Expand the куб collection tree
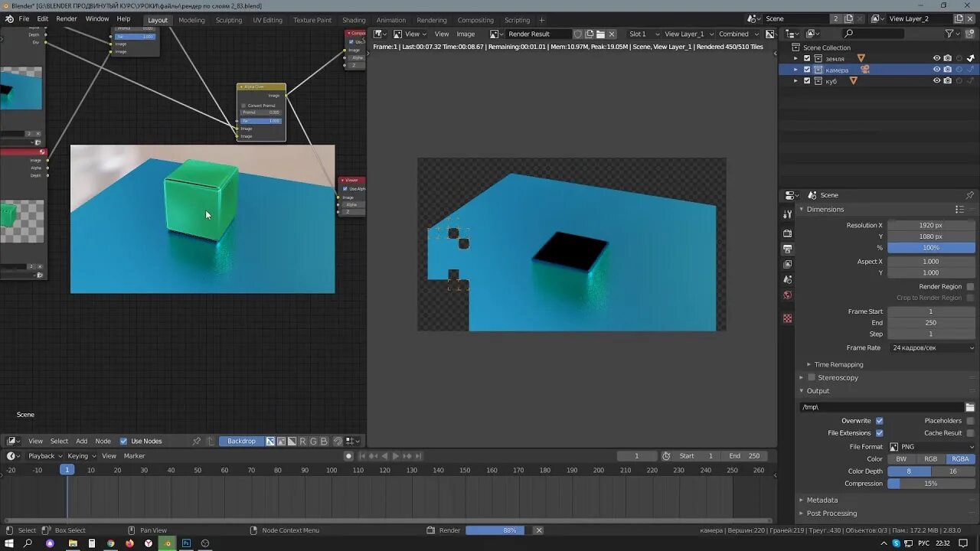The height and width of the screenshot is (551, 980). (x=795, y=81)
